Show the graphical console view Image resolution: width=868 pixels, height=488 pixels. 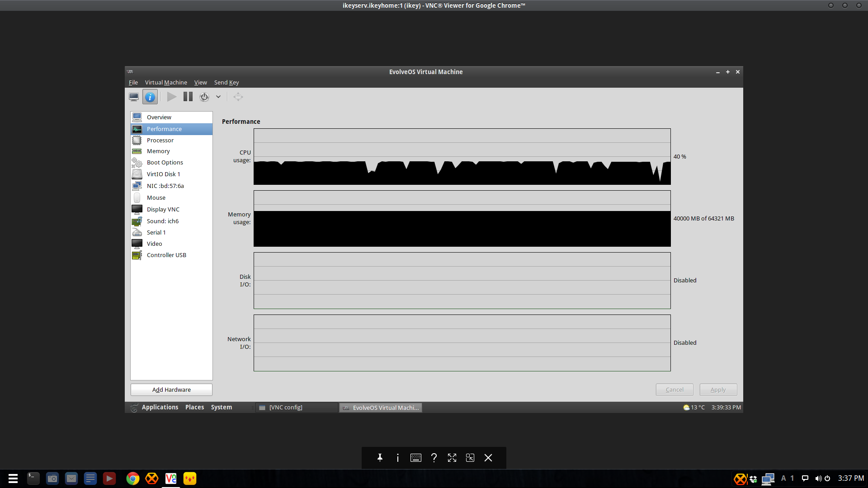(x=134, y=97)
